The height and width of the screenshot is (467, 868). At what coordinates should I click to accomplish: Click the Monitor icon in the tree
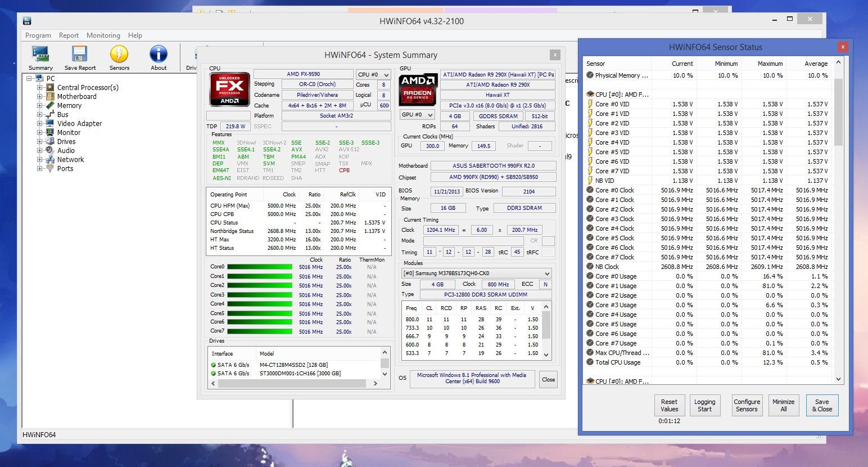pos(50,132)
